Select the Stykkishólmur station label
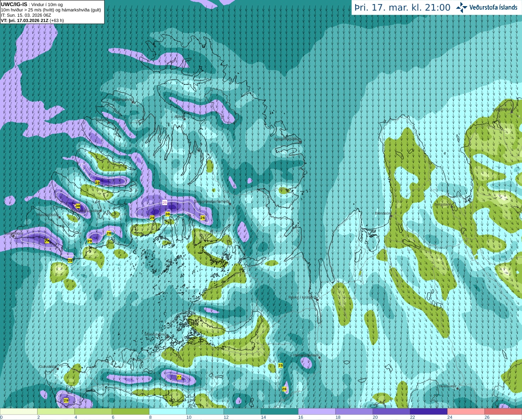 (x=155, y=334)
